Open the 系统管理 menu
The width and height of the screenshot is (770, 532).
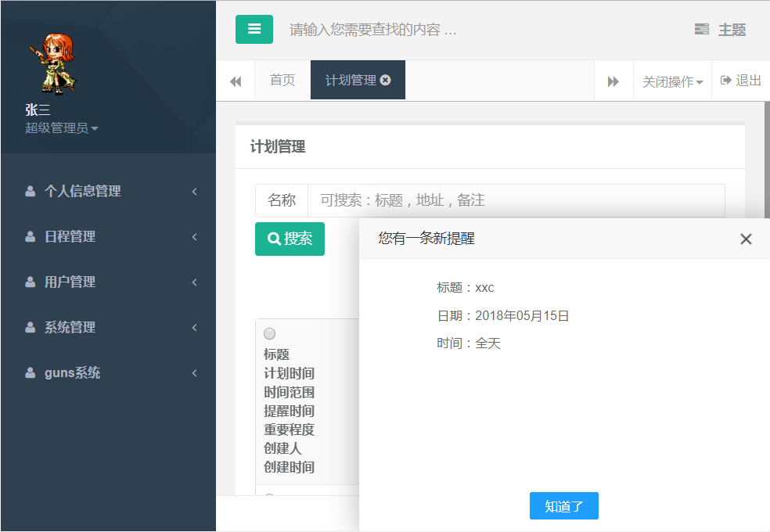[x=109, y=327]
